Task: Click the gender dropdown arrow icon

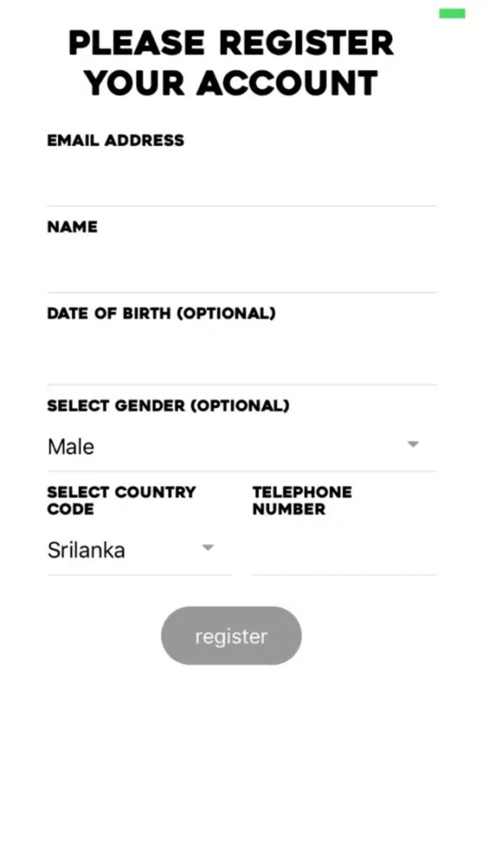Action: [413, 444]
